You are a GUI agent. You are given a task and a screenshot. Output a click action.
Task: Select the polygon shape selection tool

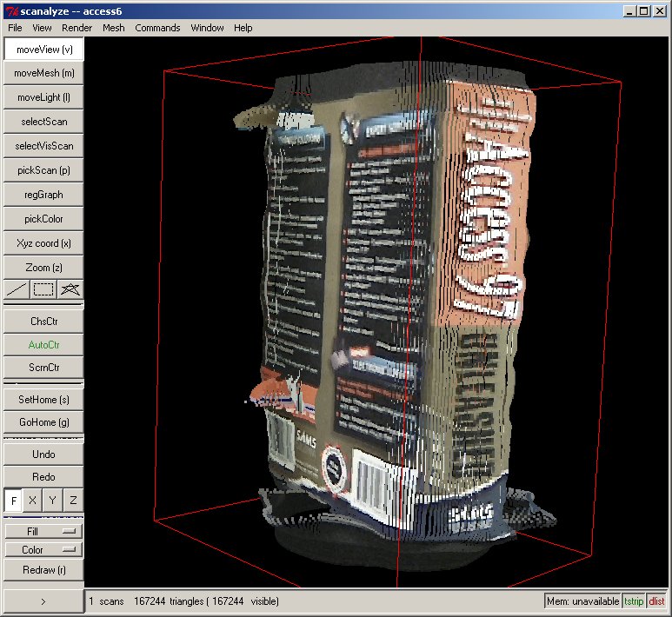70,289
